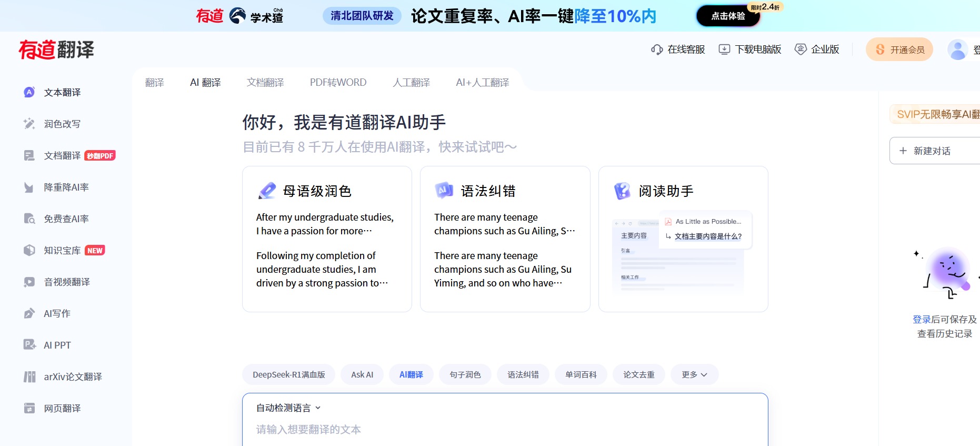This screenshot has height=446, width=980.
Task: Switch to the 翻译 tab
Action: 155,83
